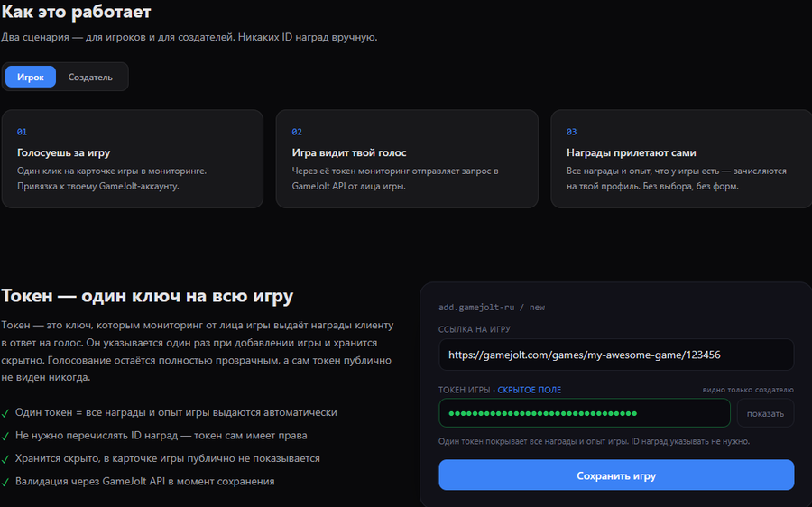
Task: Click the 03 step number label
Action: click(572, 132)
